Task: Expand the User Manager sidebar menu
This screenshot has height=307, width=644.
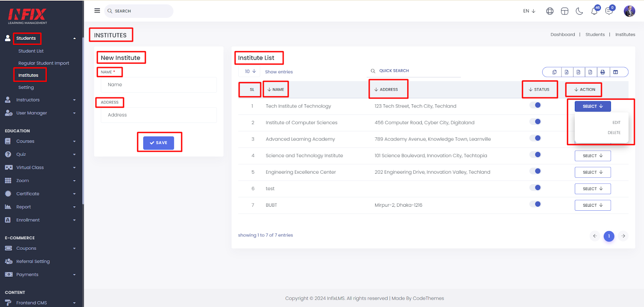Action: click(x=40, y=113)
